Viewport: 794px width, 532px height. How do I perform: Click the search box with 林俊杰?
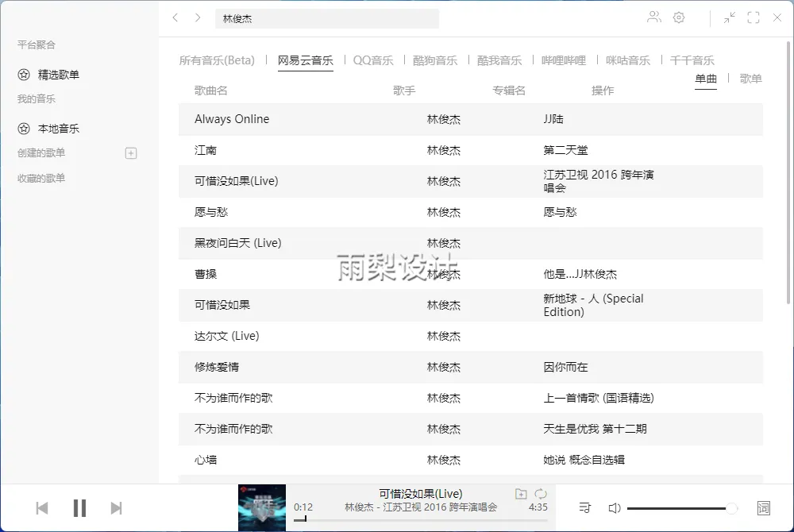(x=327, y=19)
